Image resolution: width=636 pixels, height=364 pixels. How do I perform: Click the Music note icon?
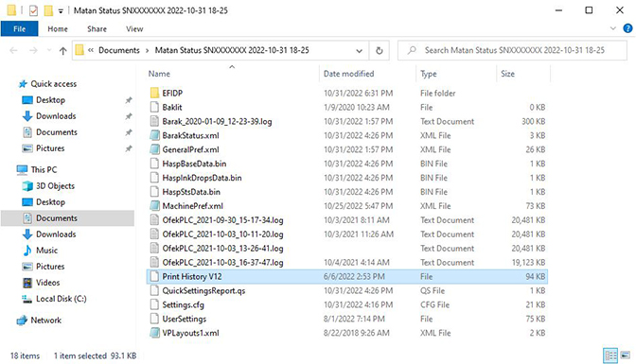pos(27,251)
